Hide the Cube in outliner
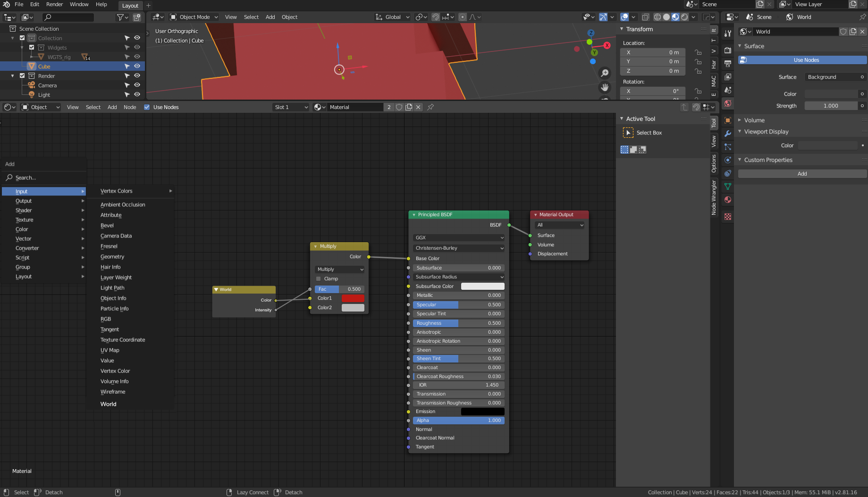Viewport: 868px width, 497px height. 137,66
